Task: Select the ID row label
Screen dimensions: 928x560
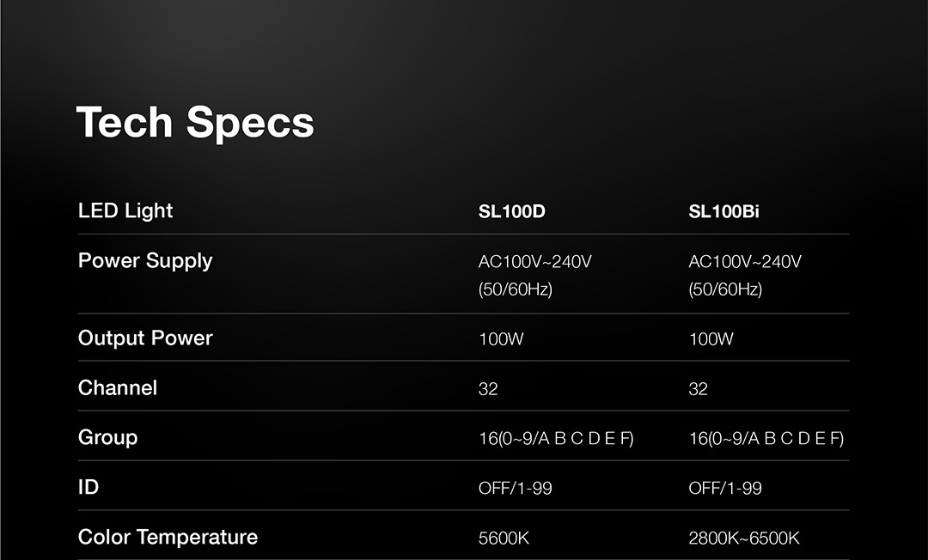Action: tap(89, 487)
